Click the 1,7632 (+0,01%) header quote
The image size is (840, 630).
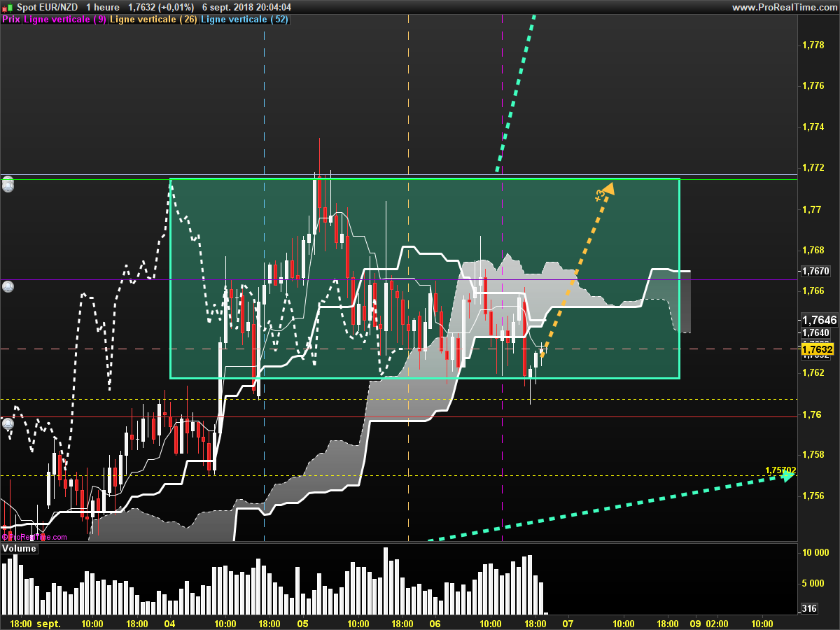161,7
